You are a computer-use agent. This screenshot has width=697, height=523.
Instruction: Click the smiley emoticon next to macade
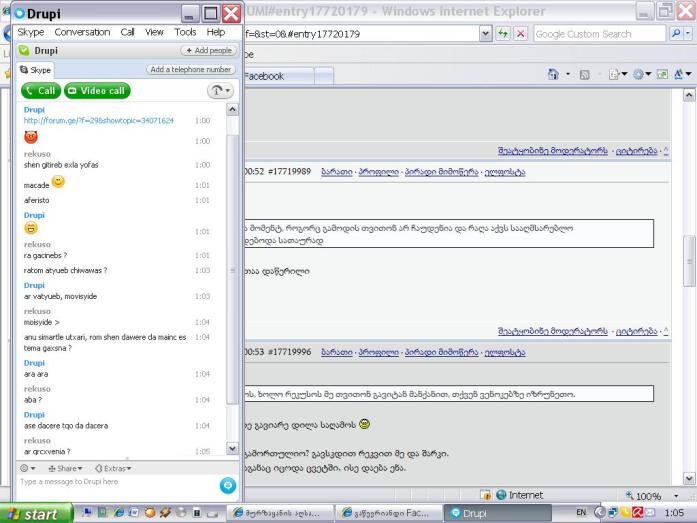tap(58, 181)
